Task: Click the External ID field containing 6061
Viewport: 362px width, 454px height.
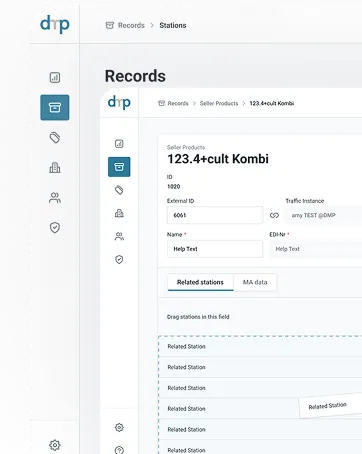Action: point(215,215)
